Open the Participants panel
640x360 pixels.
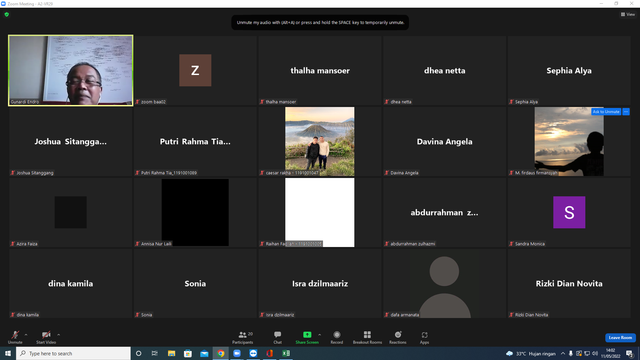pos(243,337)
